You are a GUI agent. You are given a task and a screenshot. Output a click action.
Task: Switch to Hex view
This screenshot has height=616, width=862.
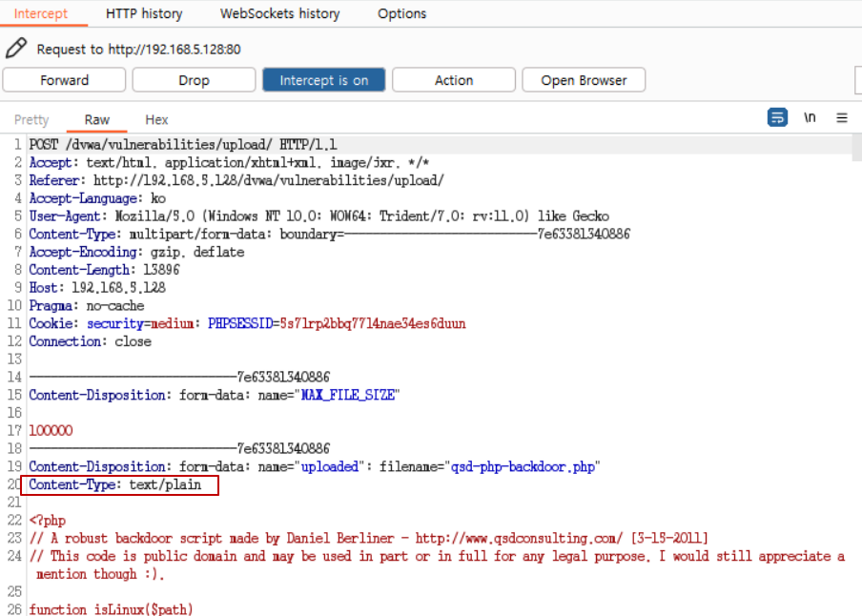156,120
